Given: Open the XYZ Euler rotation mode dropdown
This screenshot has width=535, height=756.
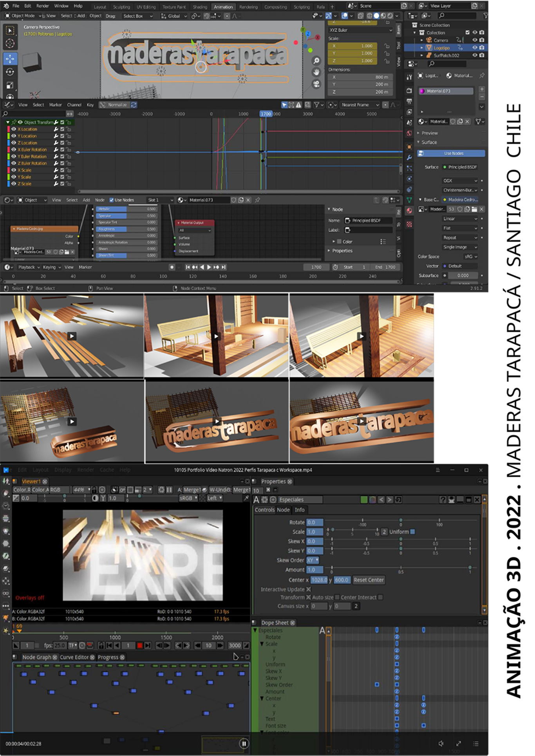Looking at the screenshot, I should [360, 30].
